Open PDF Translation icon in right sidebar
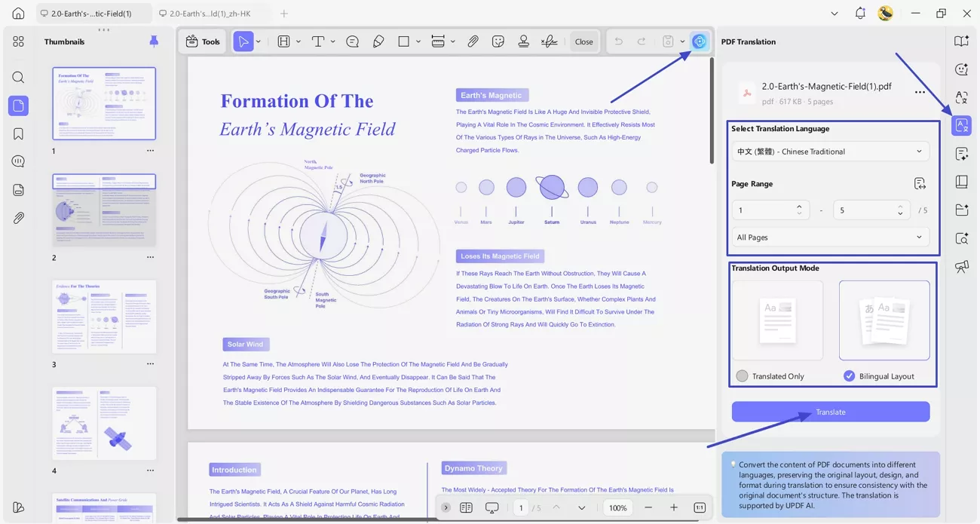 coord(961,125)
